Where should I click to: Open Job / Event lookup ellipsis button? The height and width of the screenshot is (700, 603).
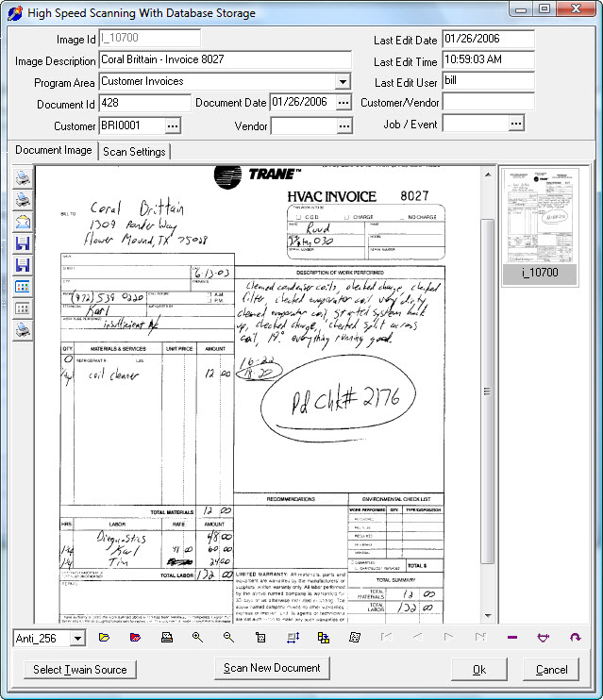[516, 124]
